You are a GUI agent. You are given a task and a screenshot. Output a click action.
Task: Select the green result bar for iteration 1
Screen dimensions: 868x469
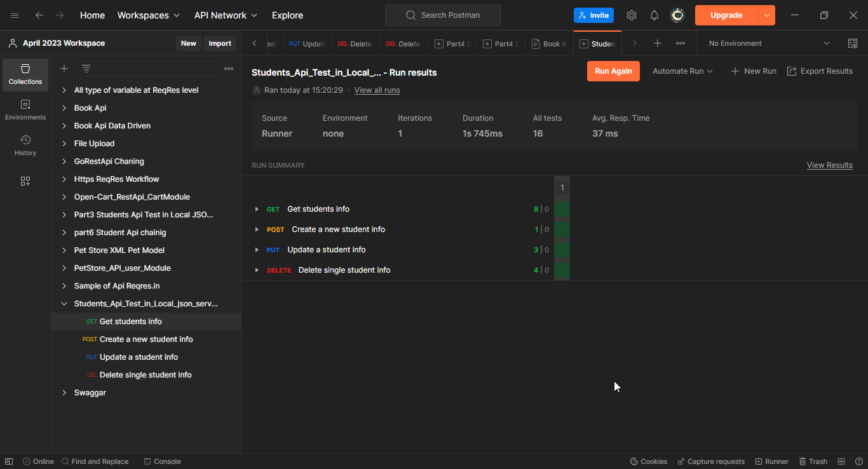pos(562,208)
